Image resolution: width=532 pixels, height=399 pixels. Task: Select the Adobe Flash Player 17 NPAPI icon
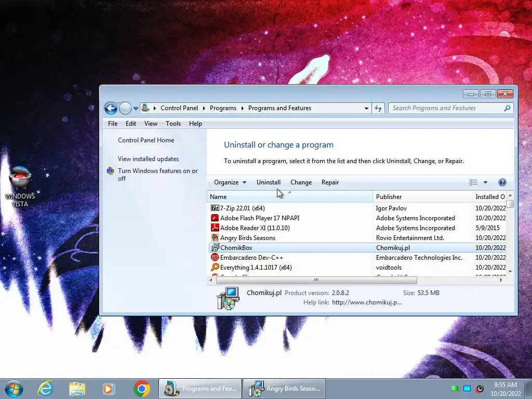pyautogui.click(x=215, y=218)
